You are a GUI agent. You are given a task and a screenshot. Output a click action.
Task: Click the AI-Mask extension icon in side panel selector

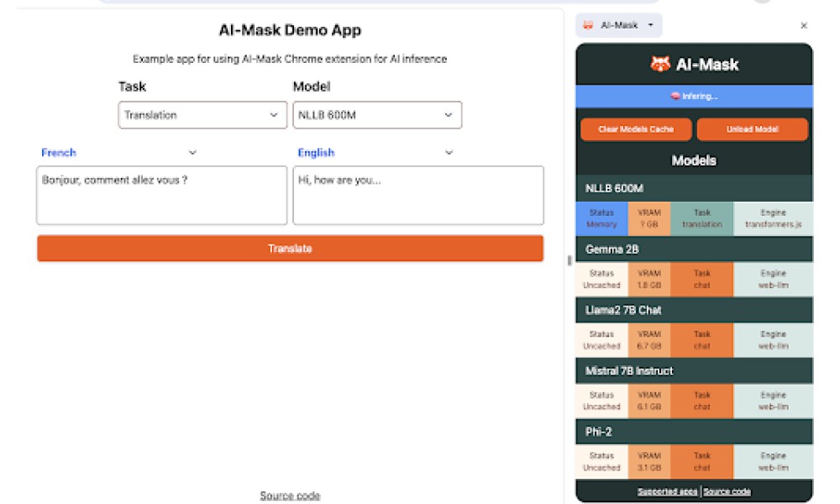588,25
